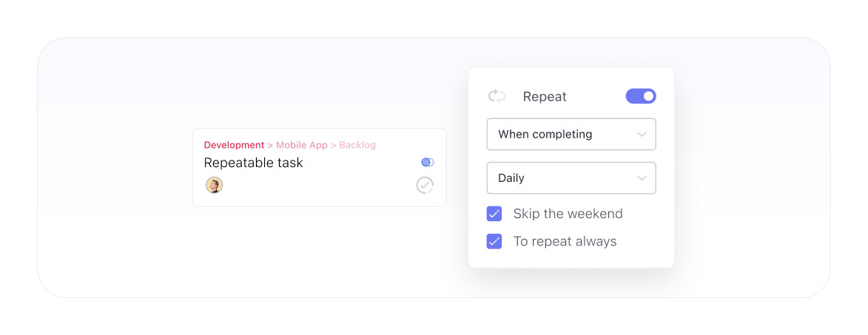The height and width of the screenshot is (335, 868).
Task: Uncheck the To repeat always checkbox
Action: coord(494,241)
